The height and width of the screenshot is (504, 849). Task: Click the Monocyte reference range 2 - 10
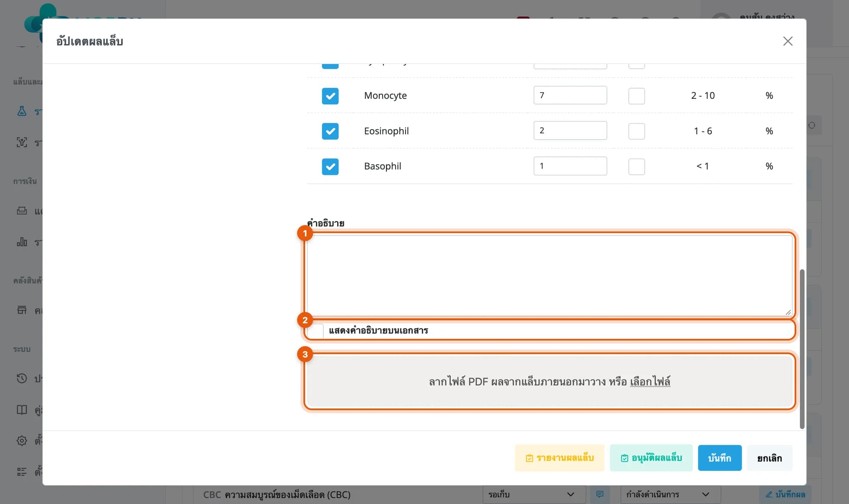click(x=703, y=96)
